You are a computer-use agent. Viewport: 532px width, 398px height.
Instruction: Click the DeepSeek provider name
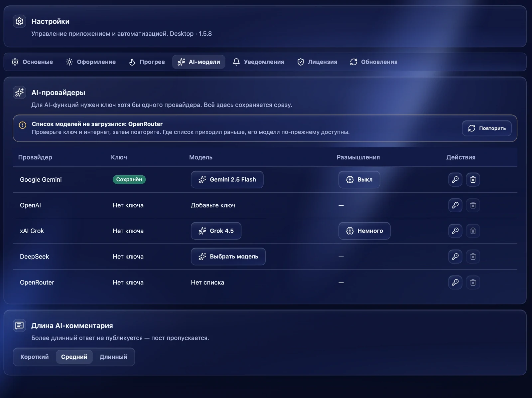pos(34,257)
